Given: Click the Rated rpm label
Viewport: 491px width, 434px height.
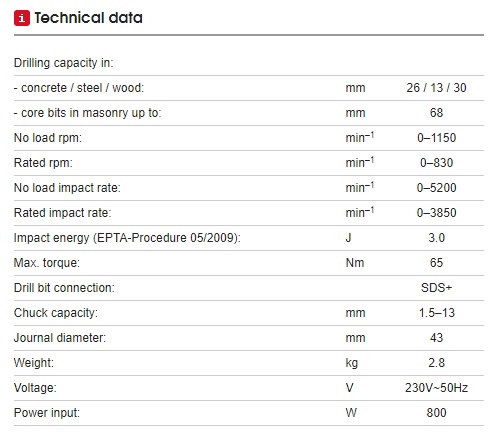Looking at the screenshot, I should point(43,163).
